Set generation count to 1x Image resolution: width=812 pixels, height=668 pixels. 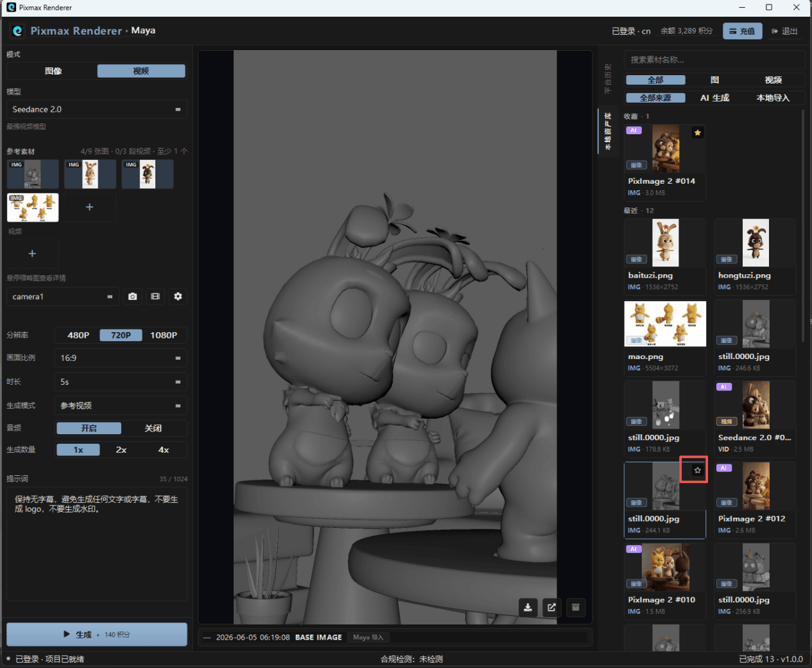point(78,450)
